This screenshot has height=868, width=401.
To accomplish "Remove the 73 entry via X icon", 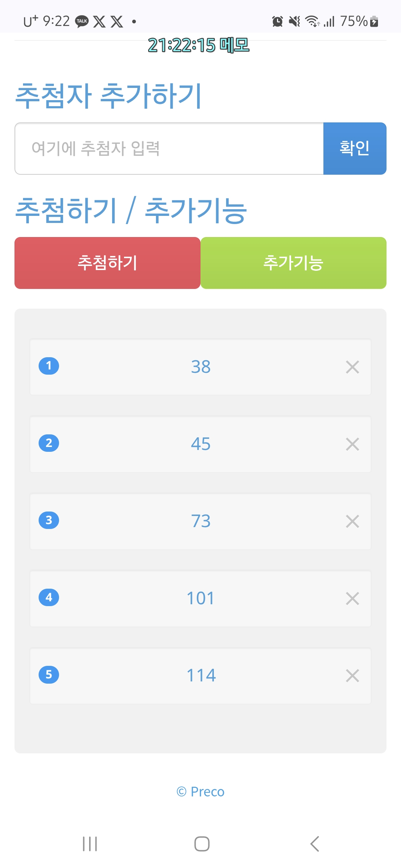I will tap(352, 521).
